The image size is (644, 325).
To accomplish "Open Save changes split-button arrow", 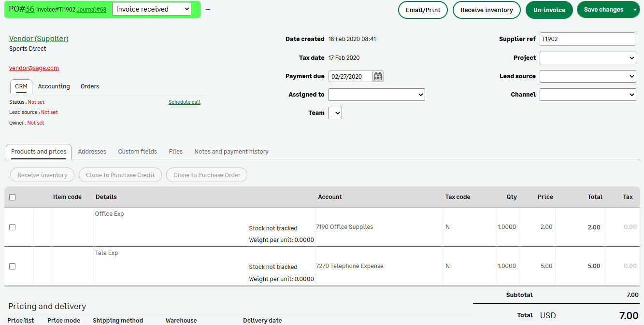I will pyautogui.click(x=635, y=10).
